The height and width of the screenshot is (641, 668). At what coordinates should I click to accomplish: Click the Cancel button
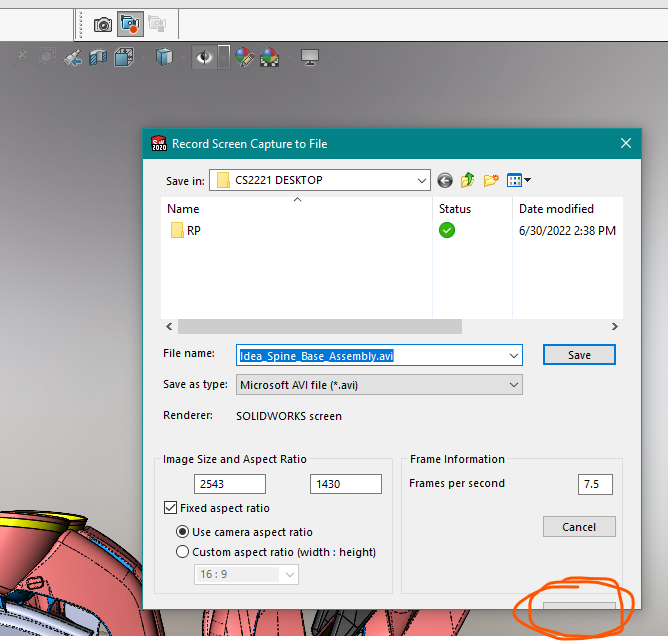(579, 526)
